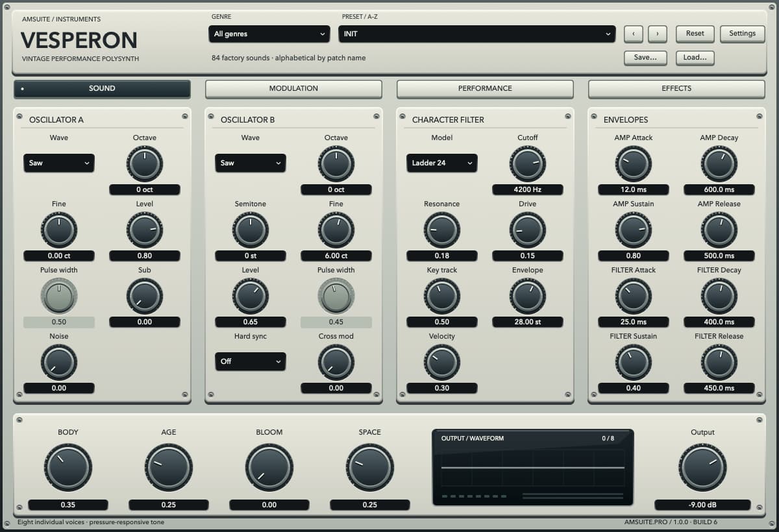Click the filter Envelope amount knob
This screenshot has height=532, width=779.
coord(528,296)
